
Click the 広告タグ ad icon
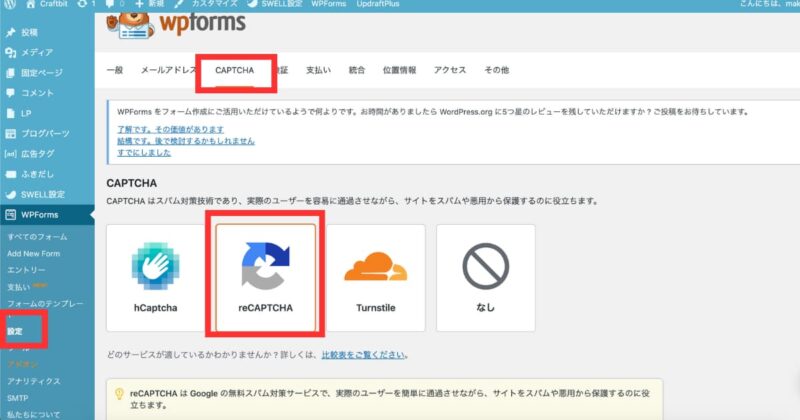point(10,154)
